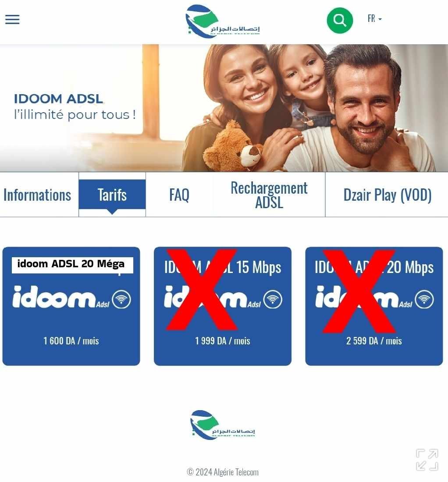Go to the Dzair Play (VOD) tab
The width and height of the screenshot is (448, 482).
click(387, 195)
